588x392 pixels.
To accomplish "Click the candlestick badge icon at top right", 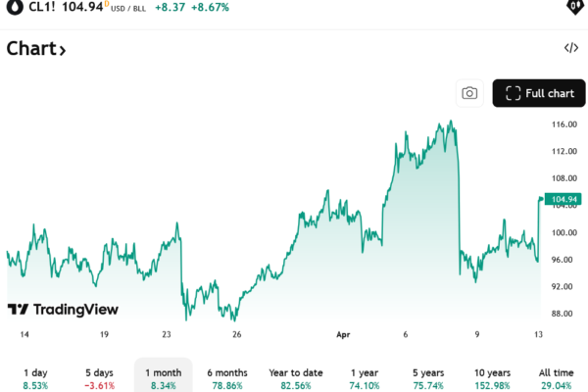I will [x=573, y=8].
